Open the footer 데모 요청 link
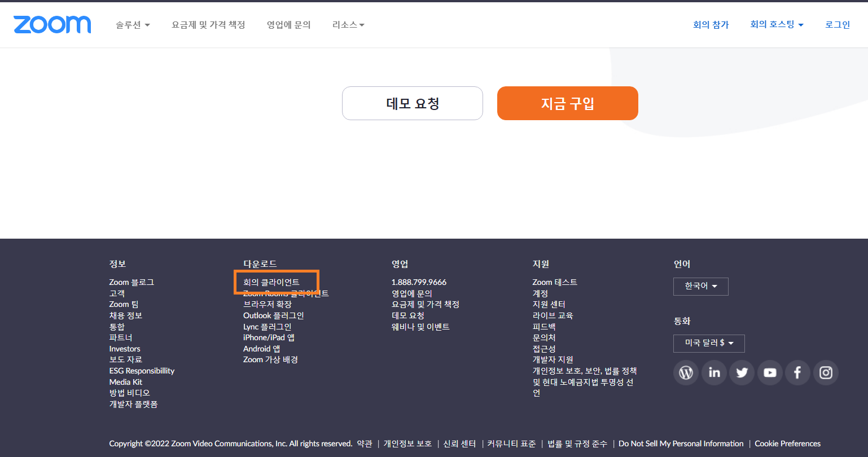This screenshot has height=457, width=868. pos(408,315)
